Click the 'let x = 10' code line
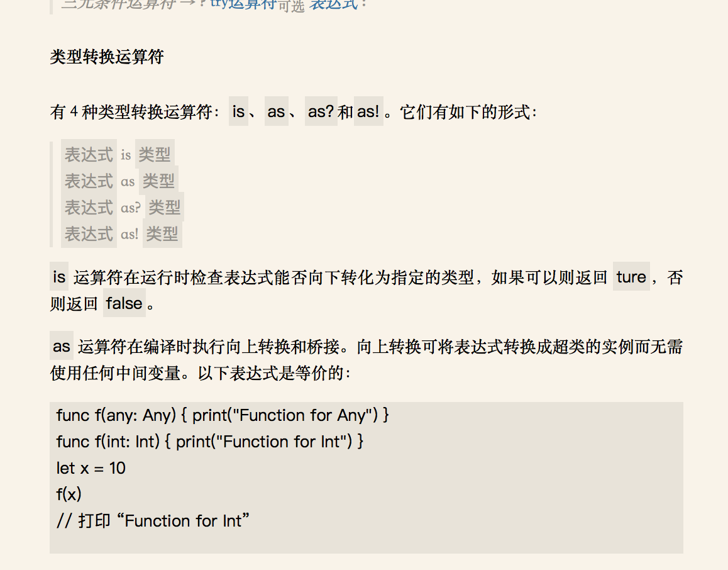The height and width of the screenshot is (570, 728). point(91,468)
